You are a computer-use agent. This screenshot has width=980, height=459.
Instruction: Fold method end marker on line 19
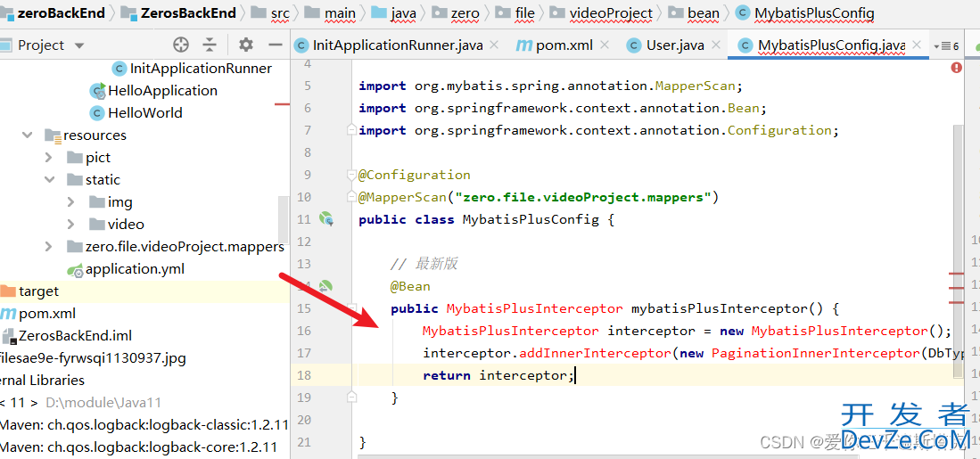click(352, 397)
